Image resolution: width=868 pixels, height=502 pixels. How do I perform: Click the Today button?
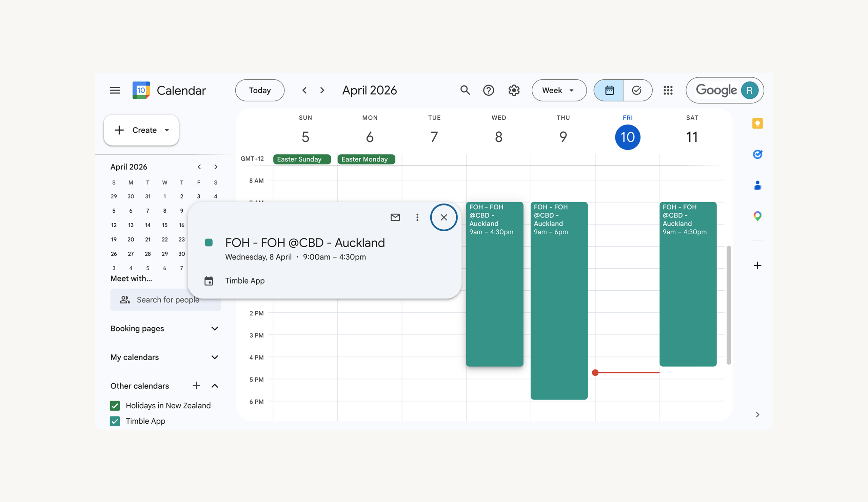260,90
